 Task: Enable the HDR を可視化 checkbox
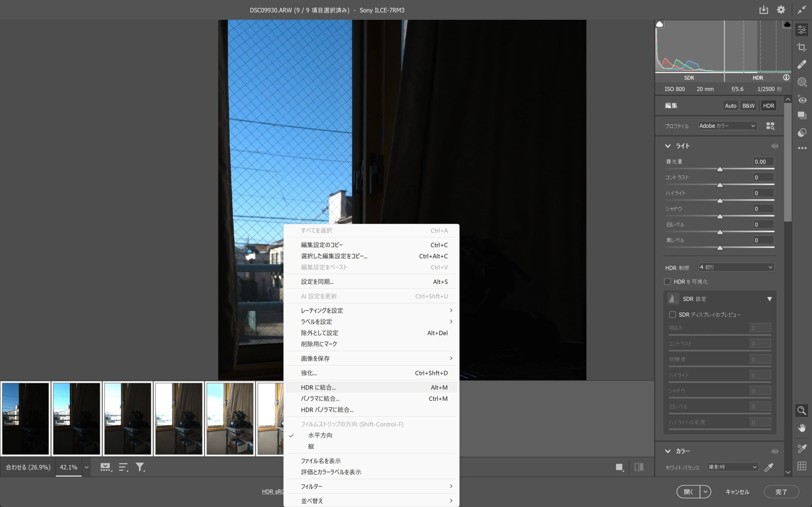(x=667, y=282)
